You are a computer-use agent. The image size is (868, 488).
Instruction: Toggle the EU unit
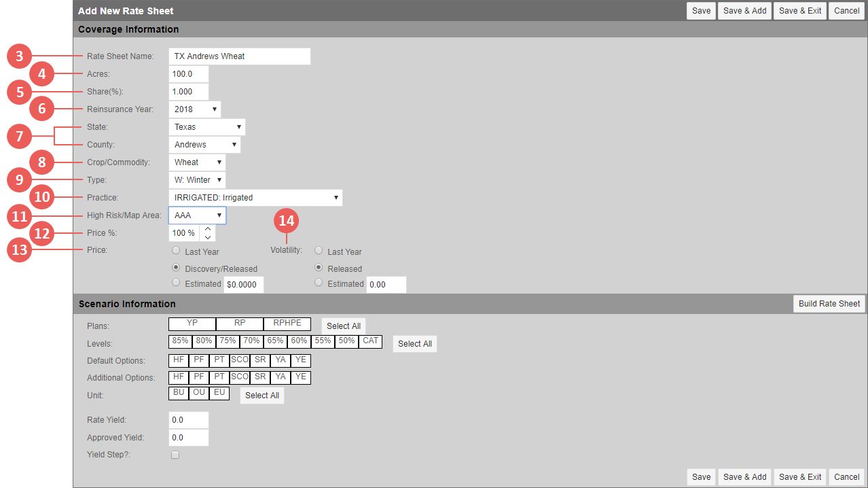tap(219, 394)
